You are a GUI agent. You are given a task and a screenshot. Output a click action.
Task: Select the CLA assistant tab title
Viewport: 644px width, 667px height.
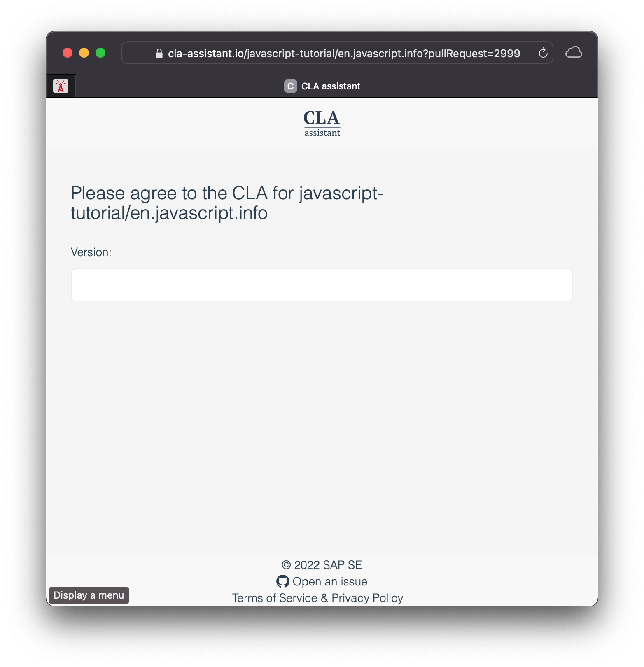[331, 86]
